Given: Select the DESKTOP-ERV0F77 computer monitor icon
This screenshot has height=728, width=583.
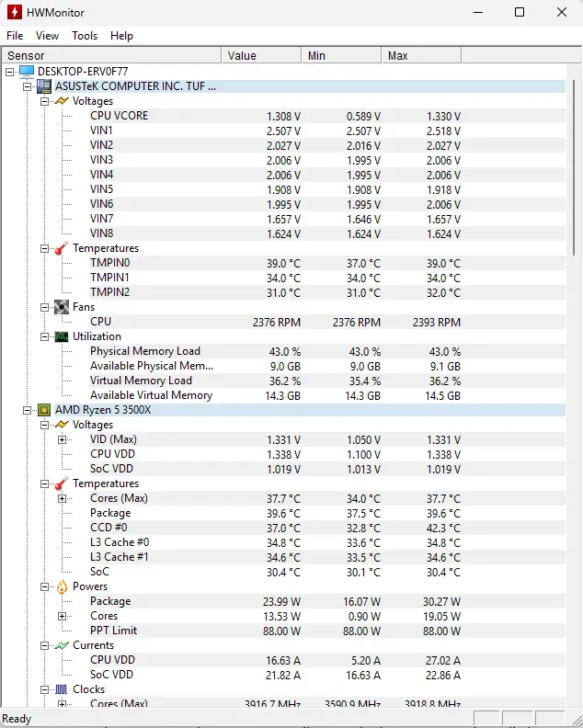Looking at the screenshot, I should (27, 72).
